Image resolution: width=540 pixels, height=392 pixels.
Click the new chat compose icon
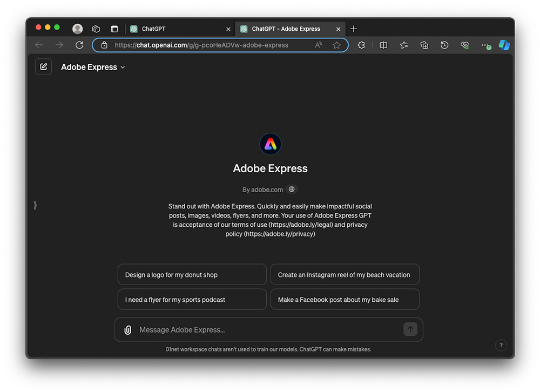tap(43, 67)
